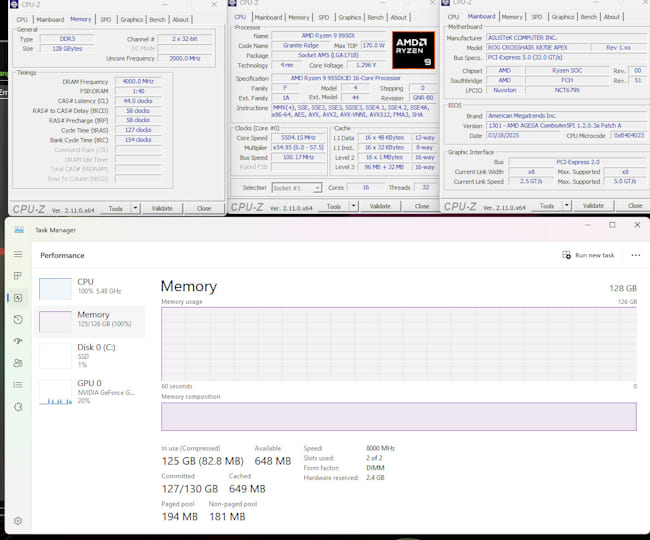Open Details list icon in Task Manager sidebar
The image size is (650, 540).
[x=18, y=385]
